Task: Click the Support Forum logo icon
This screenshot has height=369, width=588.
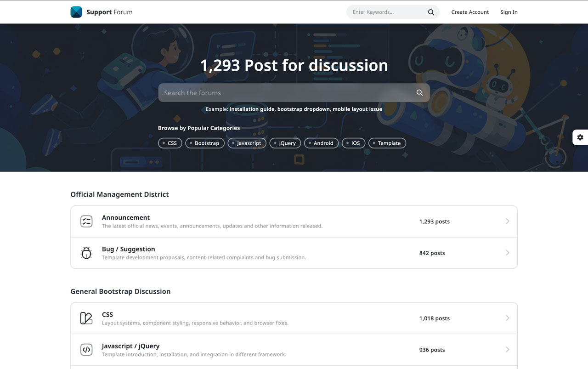Action: pyautogui.click(x=76, y=12)
